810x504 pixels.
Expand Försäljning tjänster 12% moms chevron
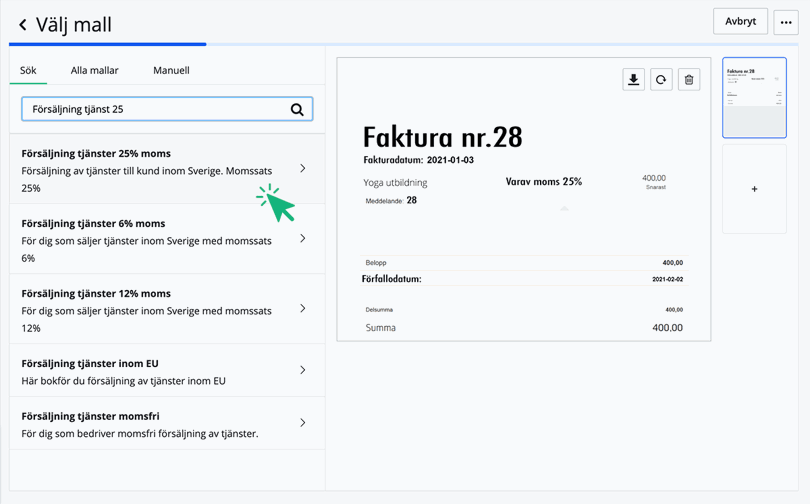click(x=303, y=309)
